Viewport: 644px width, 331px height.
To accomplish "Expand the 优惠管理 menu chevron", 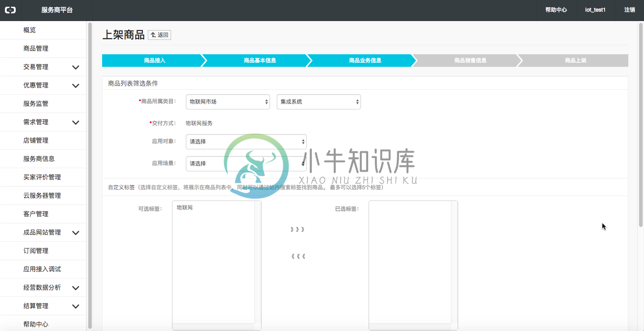I will (76, 86).
